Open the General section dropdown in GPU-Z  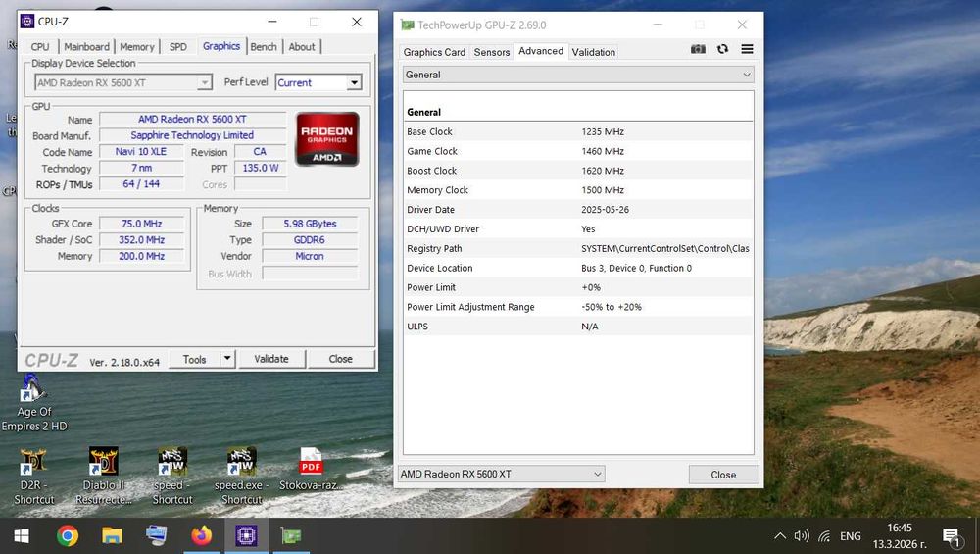click(x=578, y=75)
